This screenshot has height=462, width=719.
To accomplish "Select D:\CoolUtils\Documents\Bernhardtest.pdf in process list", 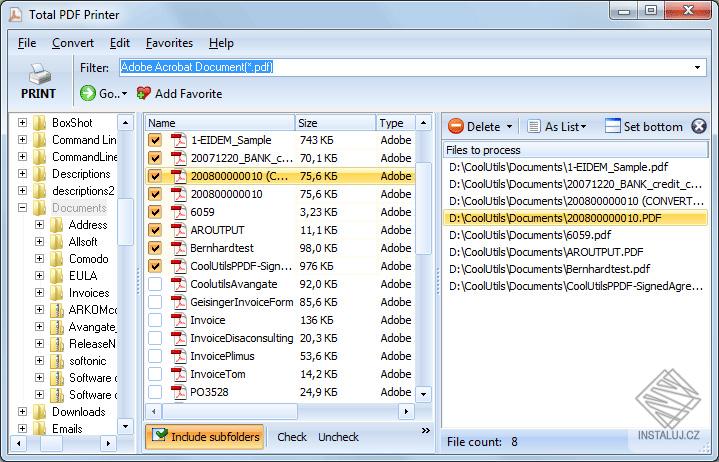I will pos(575,269).
